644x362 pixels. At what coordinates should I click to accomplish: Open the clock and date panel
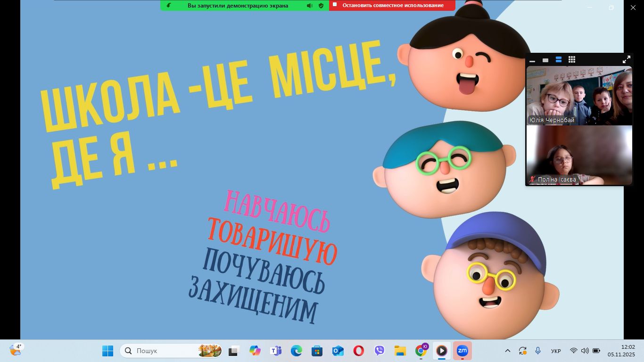click(x=621, y=351)
